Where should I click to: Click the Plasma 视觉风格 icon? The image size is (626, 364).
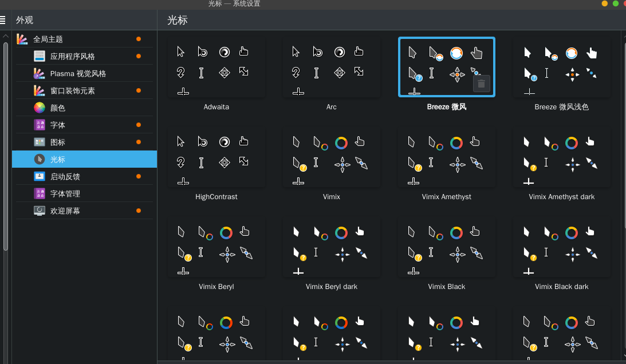click(39, 73)
